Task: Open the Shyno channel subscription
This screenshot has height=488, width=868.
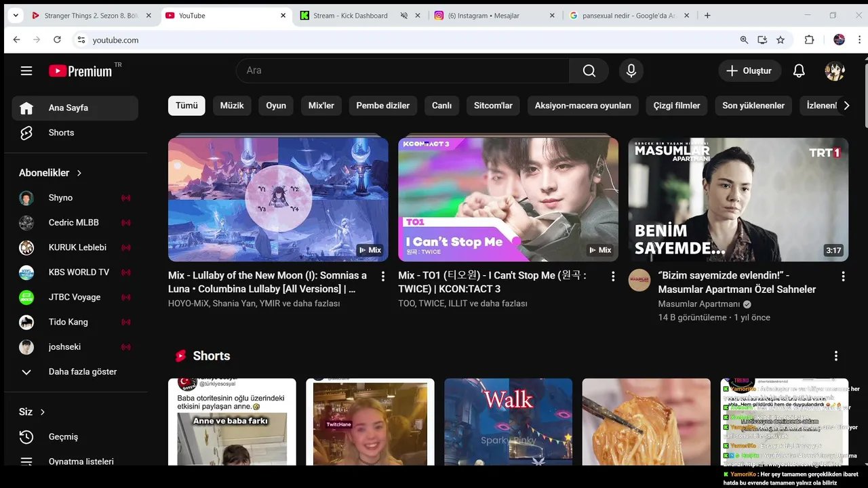Action: (x=75, y=198)
